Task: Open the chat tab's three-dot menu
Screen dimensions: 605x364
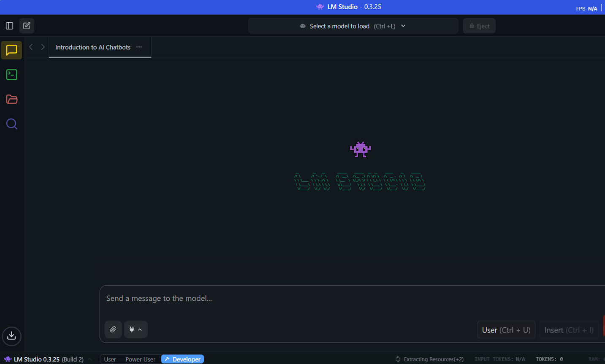Action: [139, 47]
